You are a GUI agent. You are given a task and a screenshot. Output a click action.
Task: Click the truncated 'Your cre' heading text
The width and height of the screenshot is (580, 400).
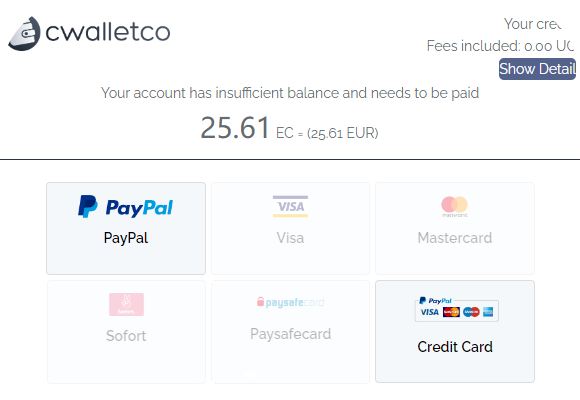(x=532, y=24)
